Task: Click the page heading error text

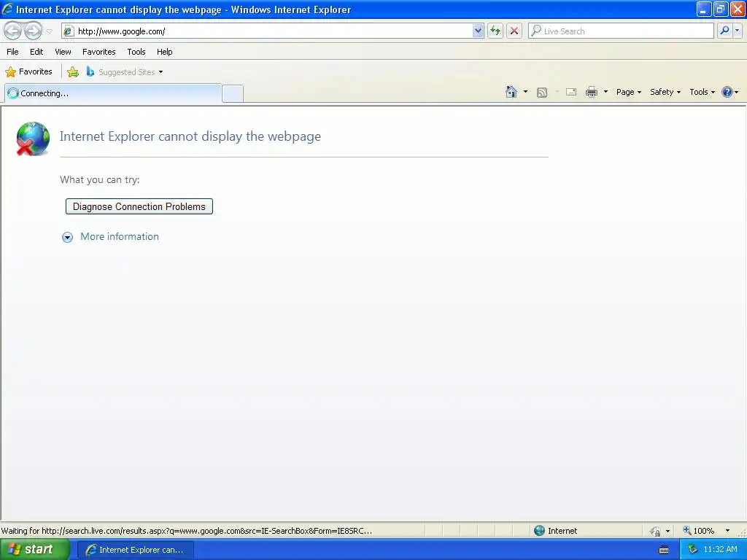Action: [190, 136]
